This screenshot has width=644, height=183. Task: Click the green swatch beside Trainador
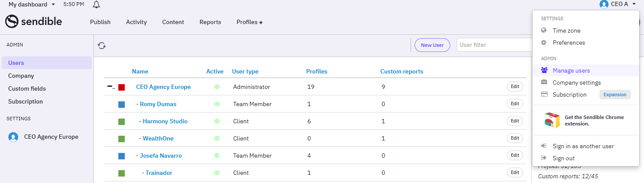point(122,173)
